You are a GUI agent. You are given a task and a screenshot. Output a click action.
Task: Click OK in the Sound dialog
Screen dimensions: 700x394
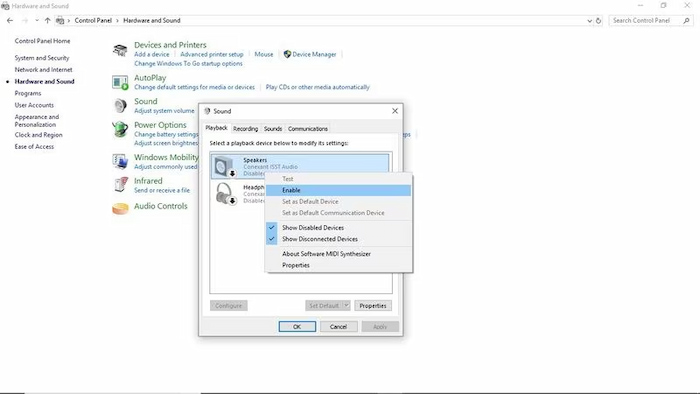click(297, 327)
